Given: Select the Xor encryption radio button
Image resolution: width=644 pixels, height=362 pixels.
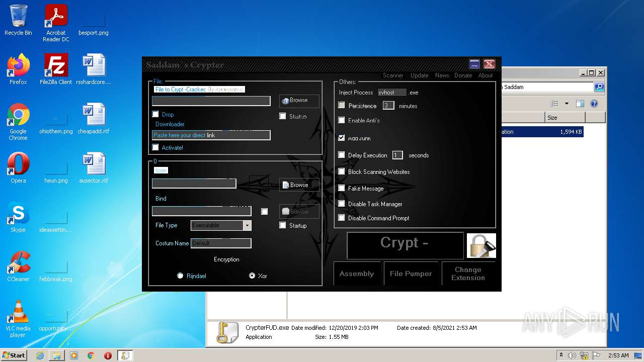Looking at the screenshot, I should pos(252,276).
